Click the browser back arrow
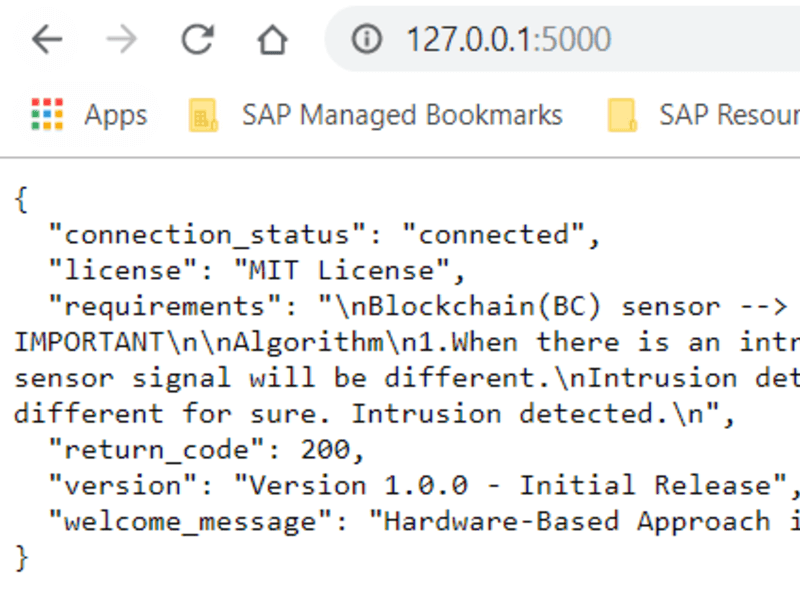800x600 pixels. point(46,39)
